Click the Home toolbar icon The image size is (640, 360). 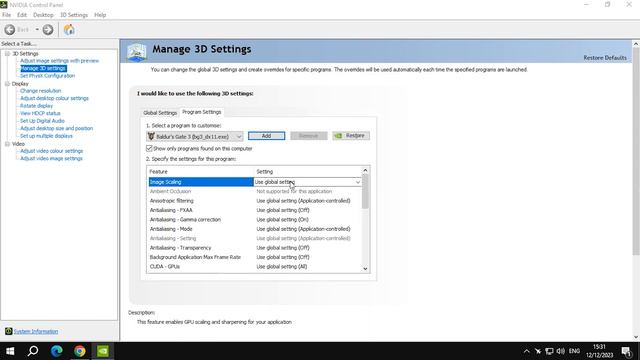pos(69,30)
